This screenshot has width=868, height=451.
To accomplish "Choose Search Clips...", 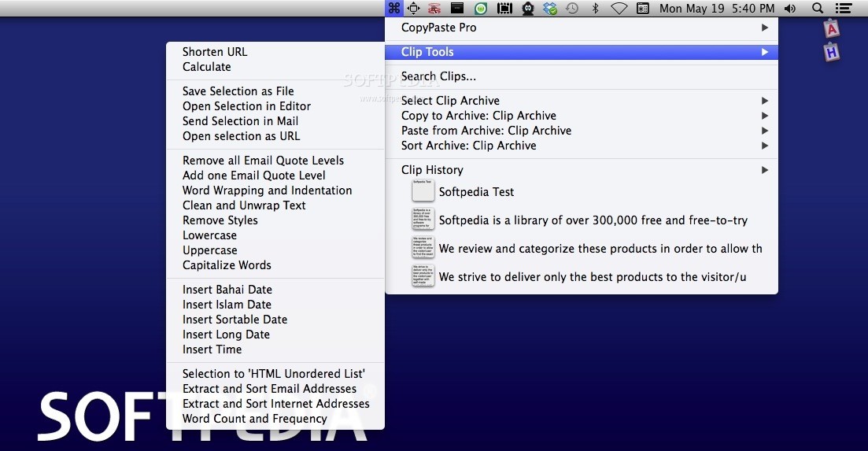I will point(582,76).
